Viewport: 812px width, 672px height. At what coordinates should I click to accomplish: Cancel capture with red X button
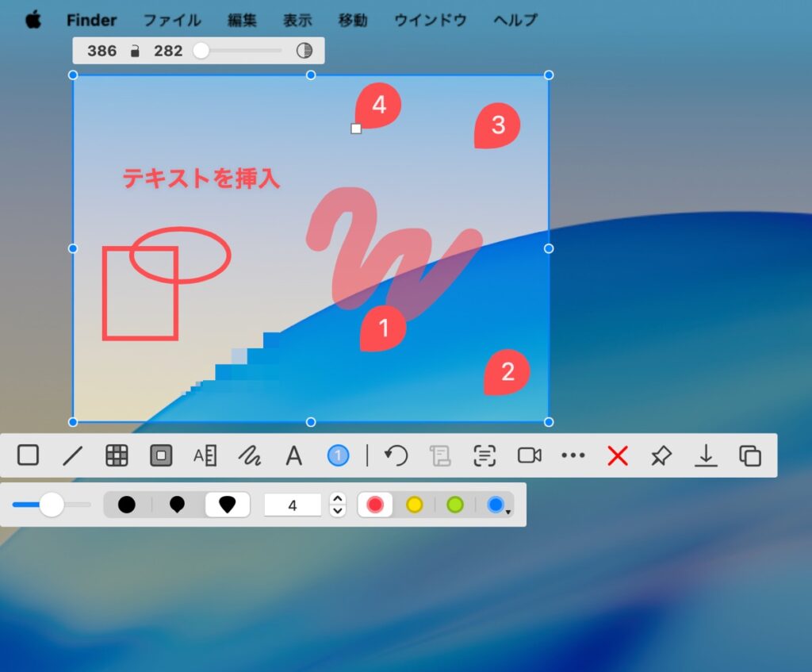pyautogui.click(x=617, y=455)
